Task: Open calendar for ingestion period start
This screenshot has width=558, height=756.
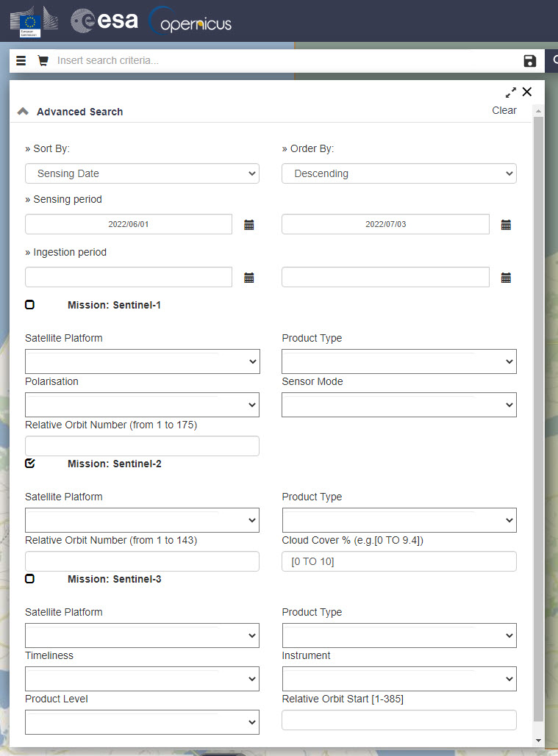Action: click(x=249, y=278)
